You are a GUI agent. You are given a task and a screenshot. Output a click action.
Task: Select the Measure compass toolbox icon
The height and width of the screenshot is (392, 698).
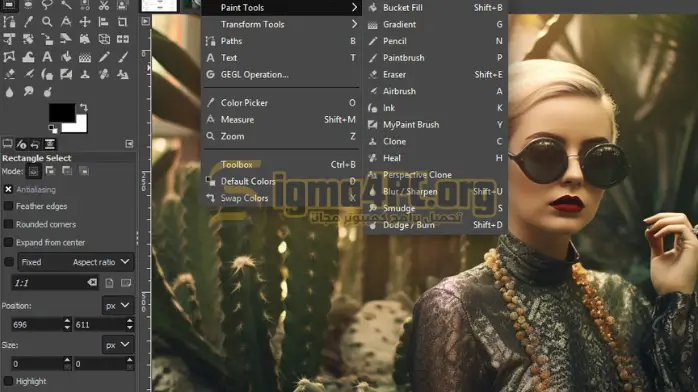pyautogui.click(x=66, y=22)
